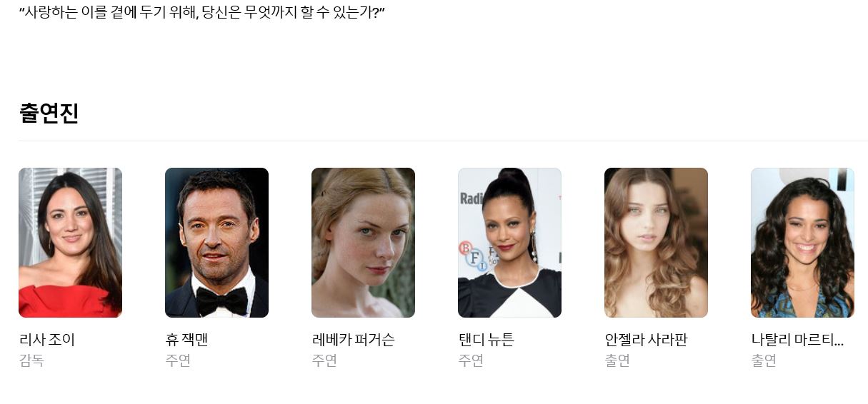This screenshot has height=404, width=868.
Task: Click the 리사 조이 name link
Action: click(x=47, y=340)
